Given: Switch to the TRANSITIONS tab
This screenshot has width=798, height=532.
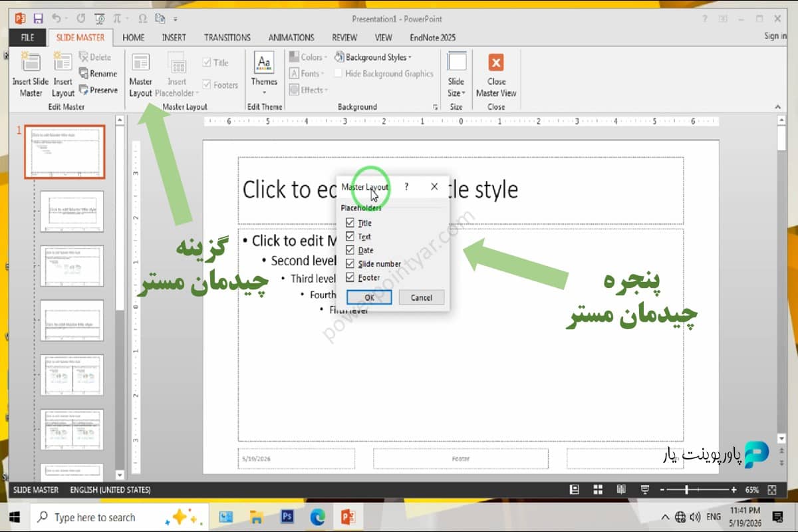Looking at the screenshot, I should pos(227,37).
